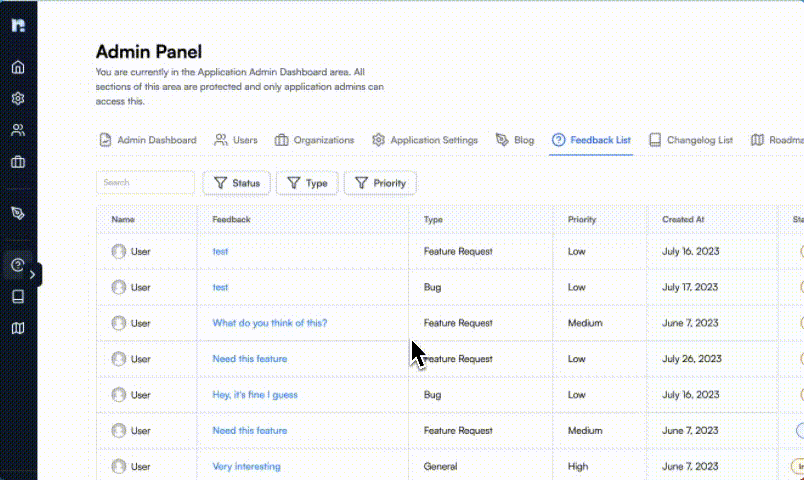The image size is (804, 480).
Task: Open the Home icon in sidebar
Action: click(x=18, y=68)
